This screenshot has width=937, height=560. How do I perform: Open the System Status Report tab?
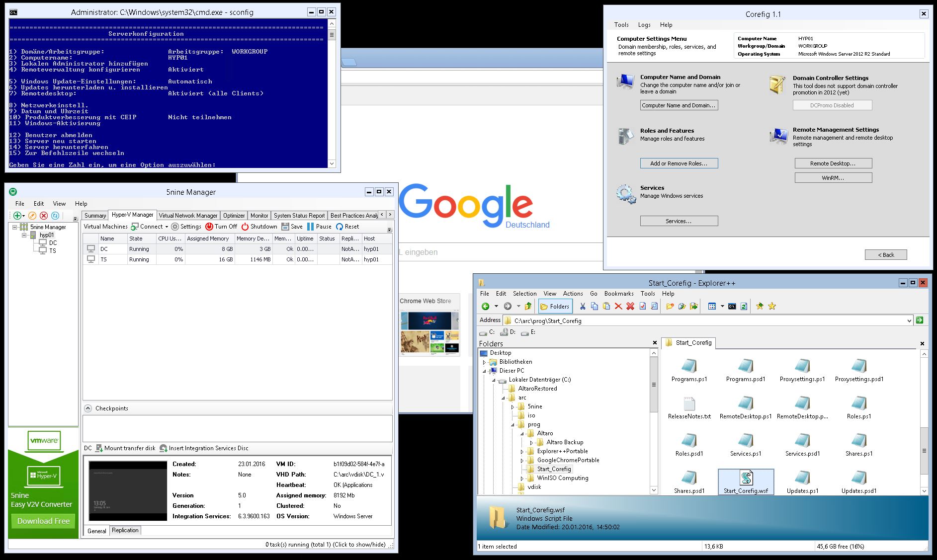tap(299, 215)
